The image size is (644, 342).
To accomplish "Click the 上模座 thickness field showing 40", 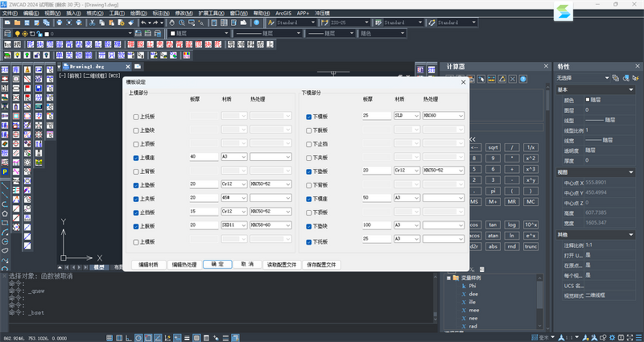I will 204,157.
